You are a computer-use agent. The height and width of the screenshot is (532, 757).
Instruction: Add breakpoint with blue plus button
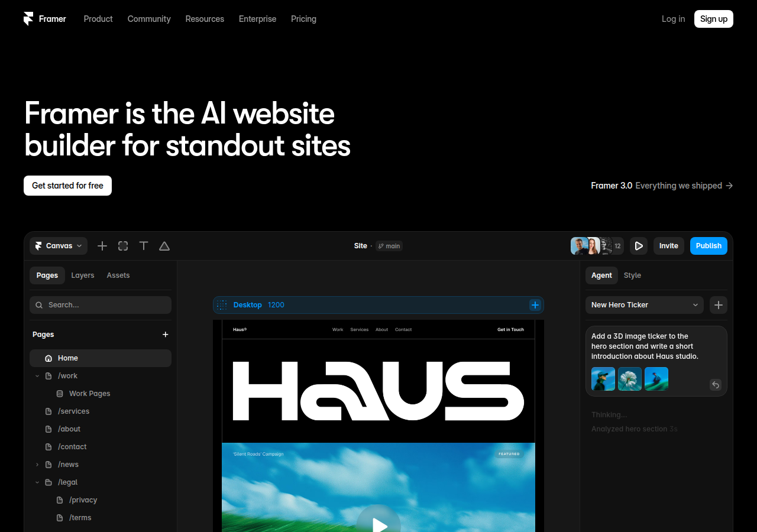point(535,305)
